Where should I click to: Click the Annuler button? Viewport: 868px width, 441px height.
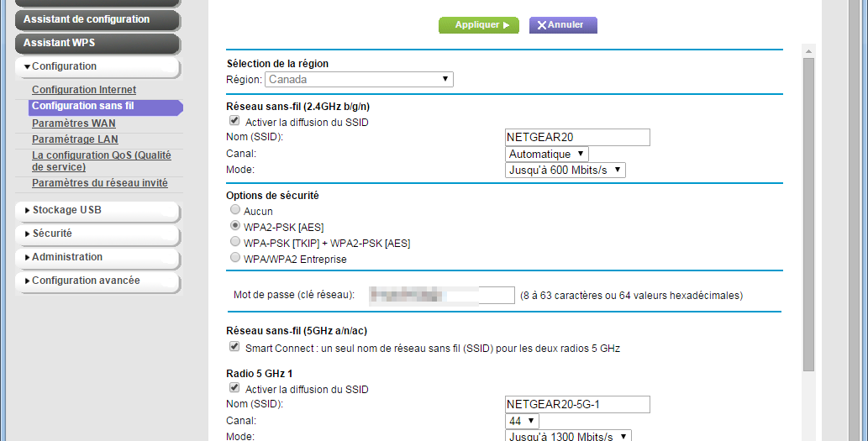(x=562, y=25)
